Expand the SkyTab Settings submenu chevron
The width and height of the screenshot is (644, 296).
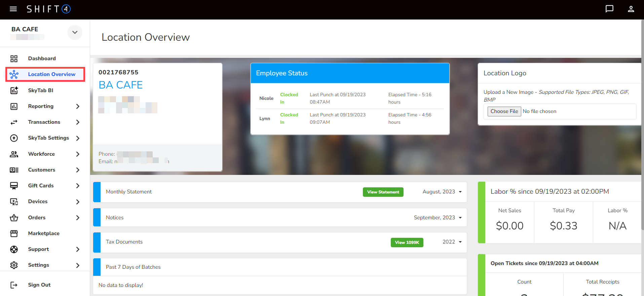pos(78,138)
